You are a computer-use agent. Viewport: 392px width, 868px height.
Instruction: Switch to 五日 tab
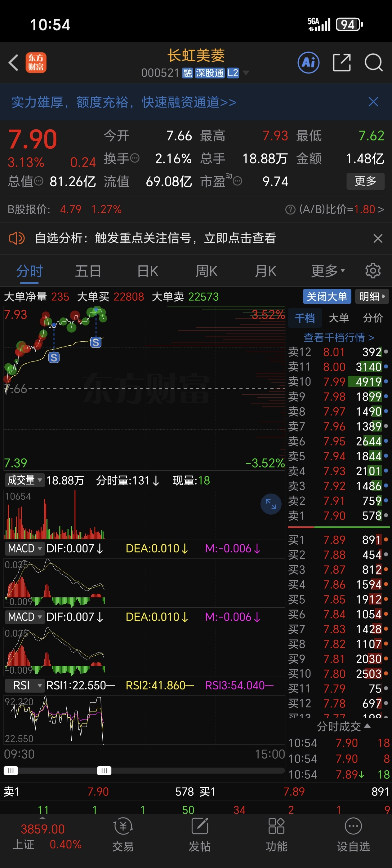[x=88, y=271]
